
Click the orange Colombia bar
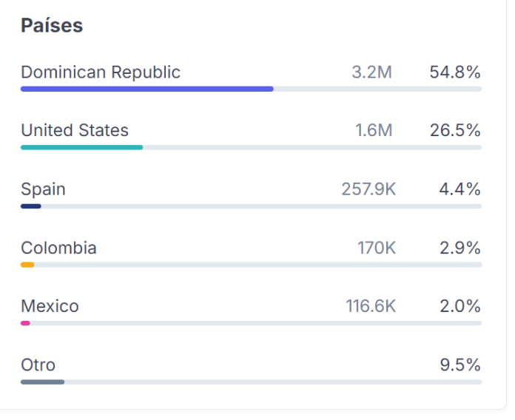(x=27, y=264)
